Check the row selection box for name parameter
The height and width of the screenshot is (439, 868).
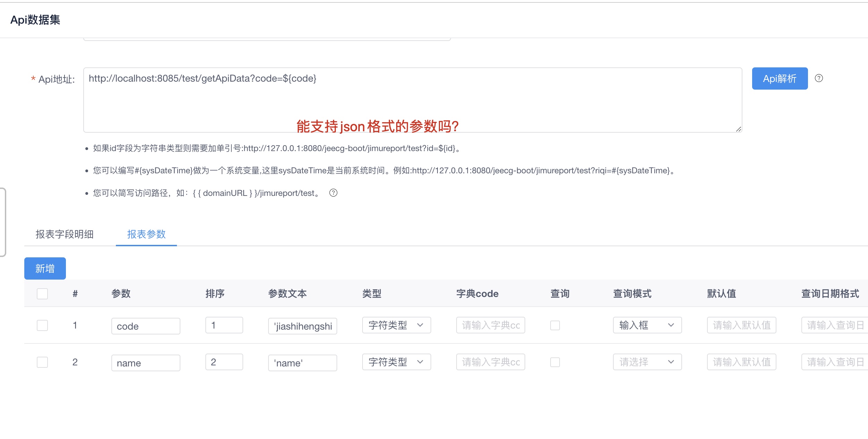(x=42, y=362)
